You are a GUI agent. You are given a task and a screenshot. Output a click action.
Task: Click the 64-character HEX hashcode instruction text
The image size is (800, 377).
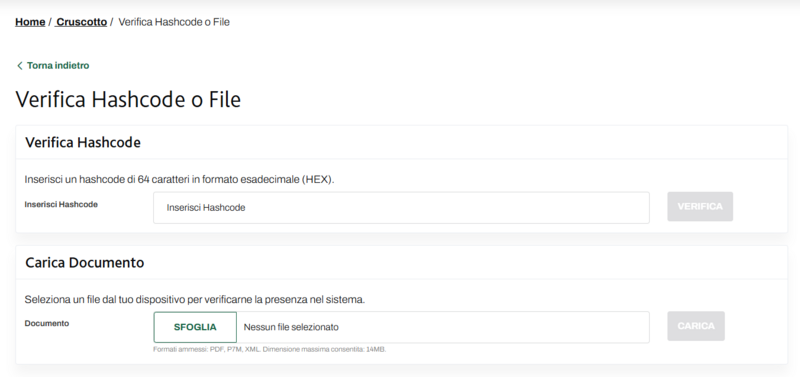pyautogui.click(x=179, y=180)
